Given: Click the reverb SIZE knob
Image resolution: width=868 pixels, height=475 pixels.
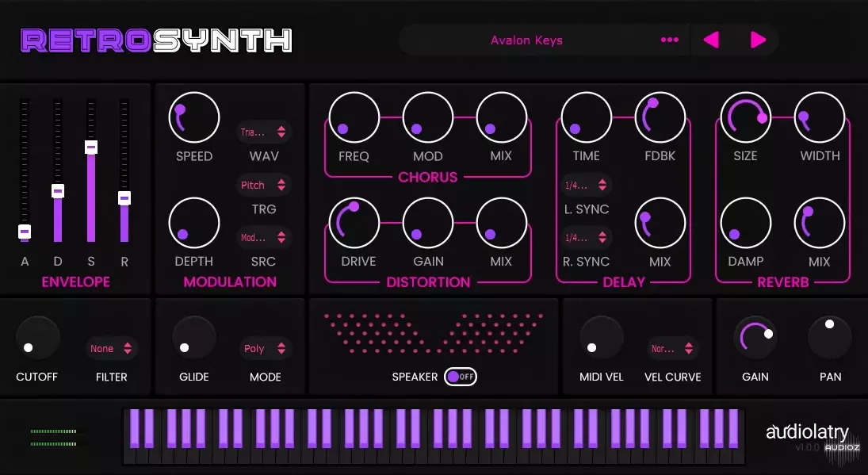Looking at the screenshot, I should [x=746, y=118].
